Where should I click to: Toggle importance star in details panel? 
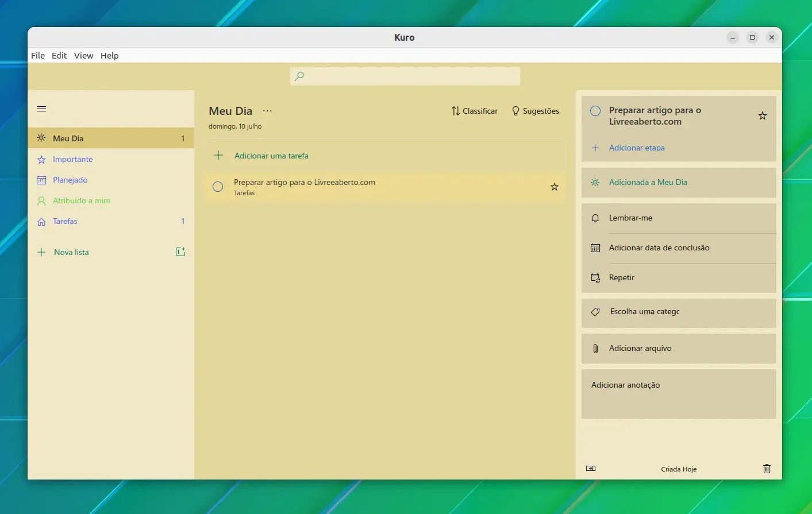763,116
